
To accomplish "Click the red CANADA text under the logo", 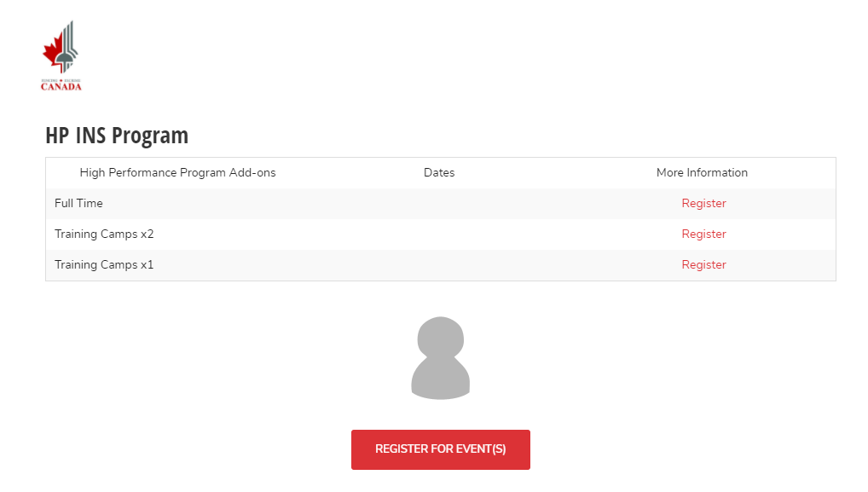I will [x=61, y=86].
